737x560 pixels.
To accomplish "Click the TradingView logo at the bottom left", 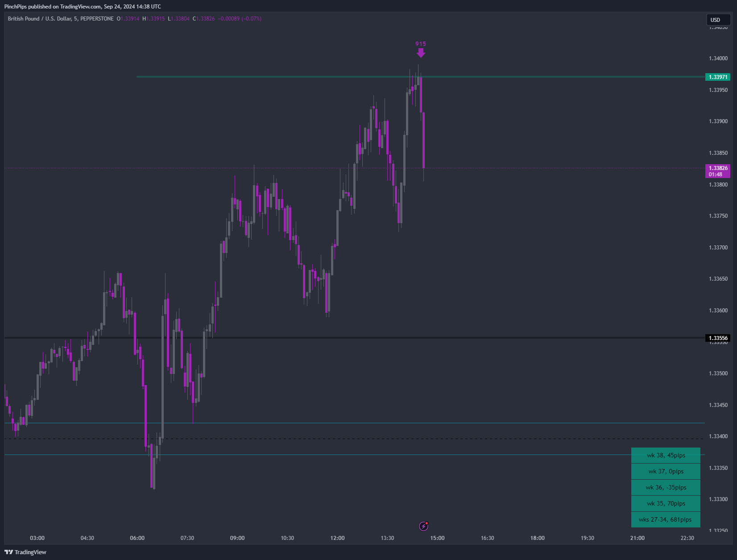I will click(x=25, y=552).
